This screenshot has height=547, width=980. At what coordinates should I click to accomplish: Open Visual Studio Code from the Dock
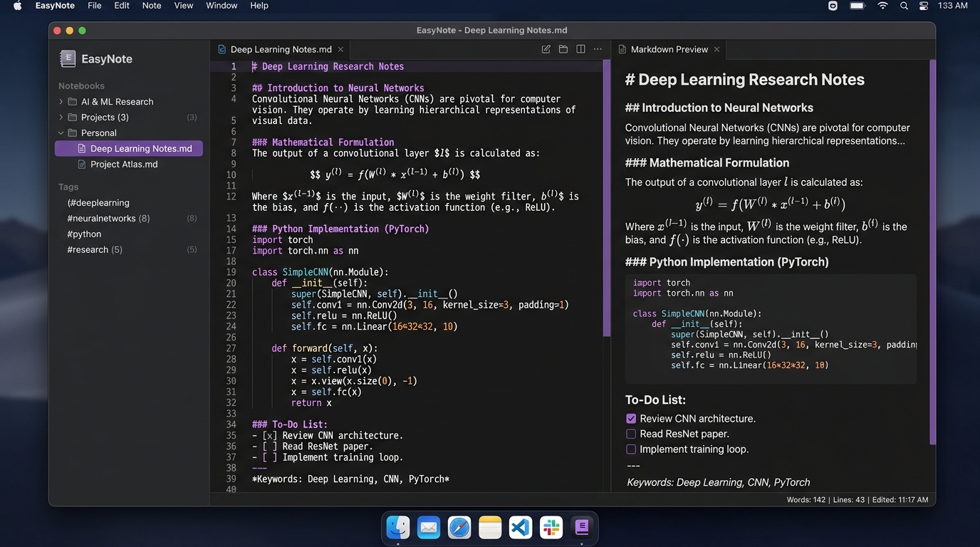[521, 527]
